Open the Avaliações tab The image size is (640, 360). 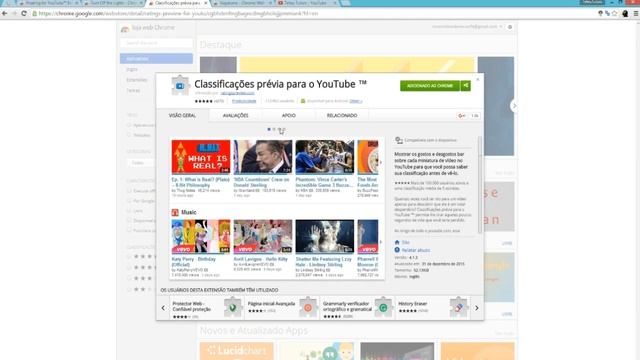[x=235, y=116]
